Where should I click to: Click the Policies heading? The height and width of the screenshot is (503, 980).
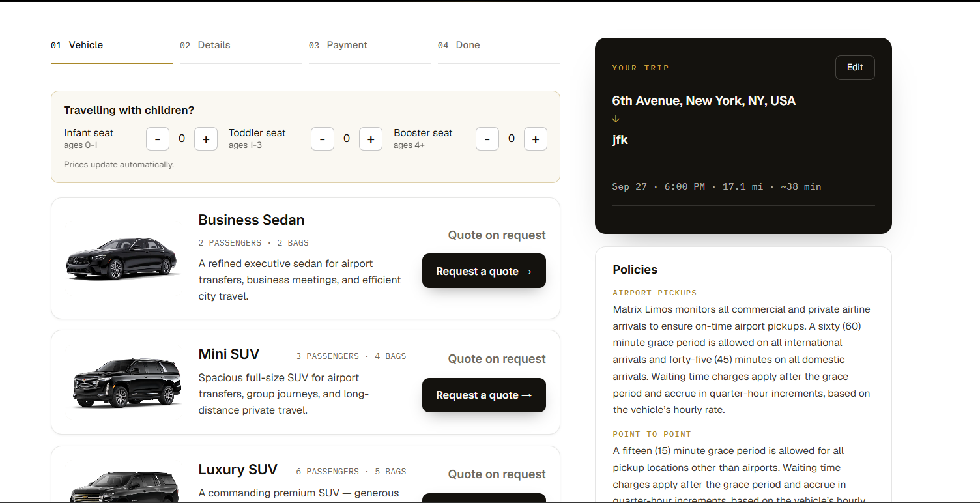[x=635, y=270]
